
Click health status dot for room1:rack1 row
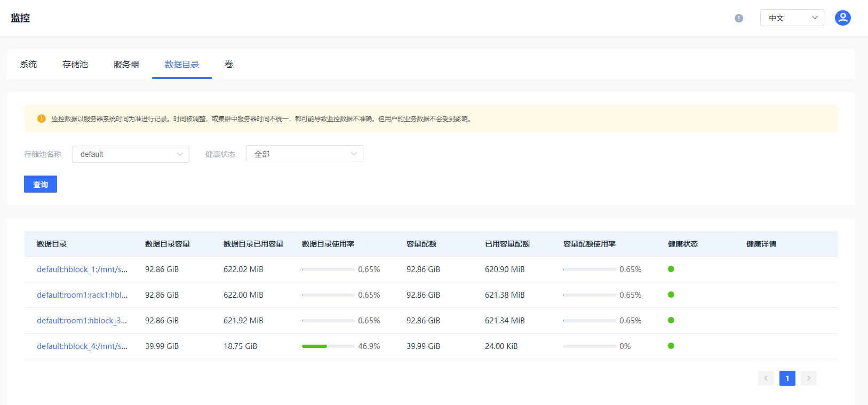(671, 295)
